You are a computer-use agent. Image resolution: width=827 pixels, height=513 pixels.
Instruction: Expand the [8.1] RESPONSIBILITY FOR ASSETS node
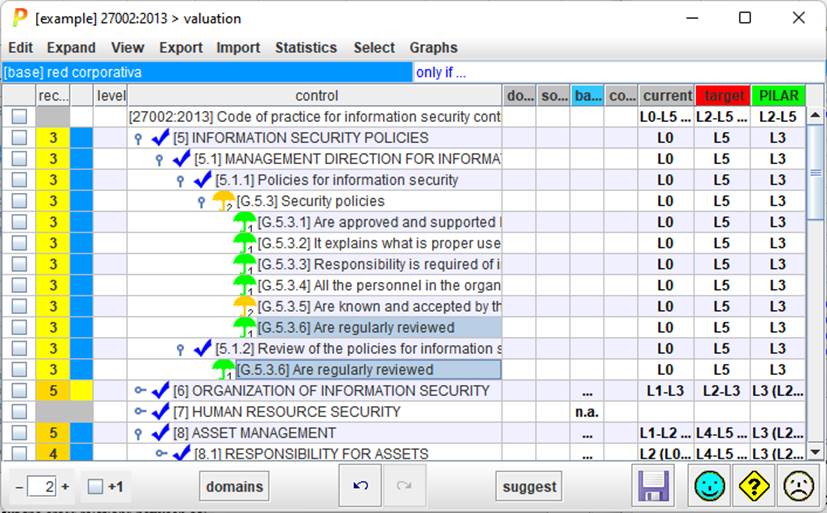[x=161, y=453]
